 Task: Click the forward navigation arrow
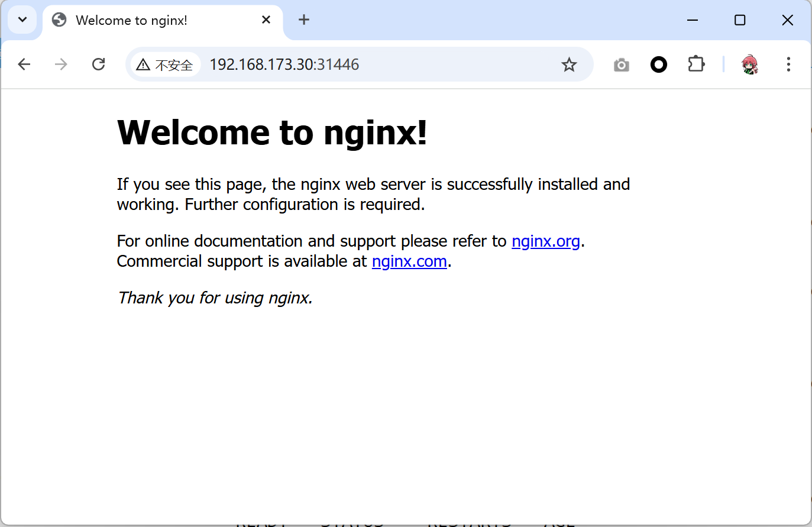coord(61,64)
